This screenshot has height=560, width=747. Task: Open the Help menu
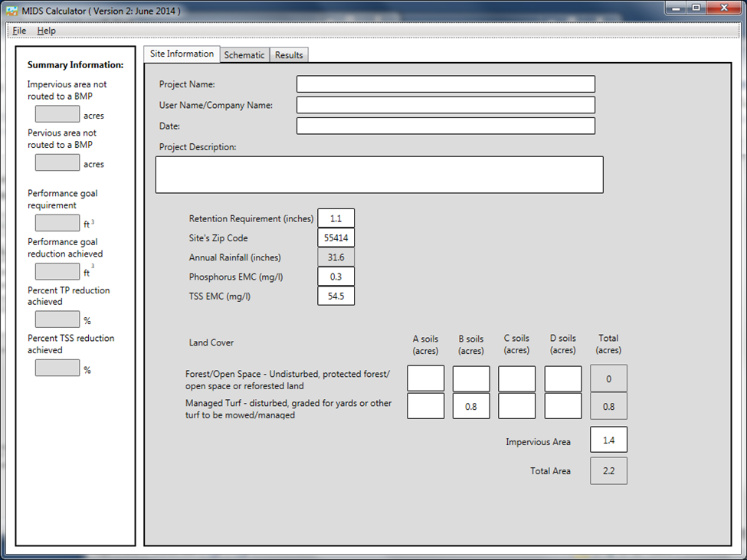tap(47, 31)
